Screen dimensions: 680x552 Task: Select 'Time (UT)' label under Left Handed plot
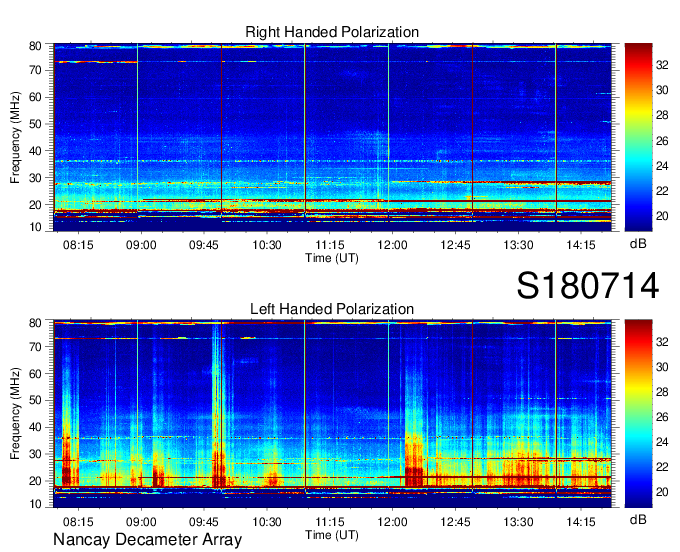pyautogui.click(x=332, y=535)
